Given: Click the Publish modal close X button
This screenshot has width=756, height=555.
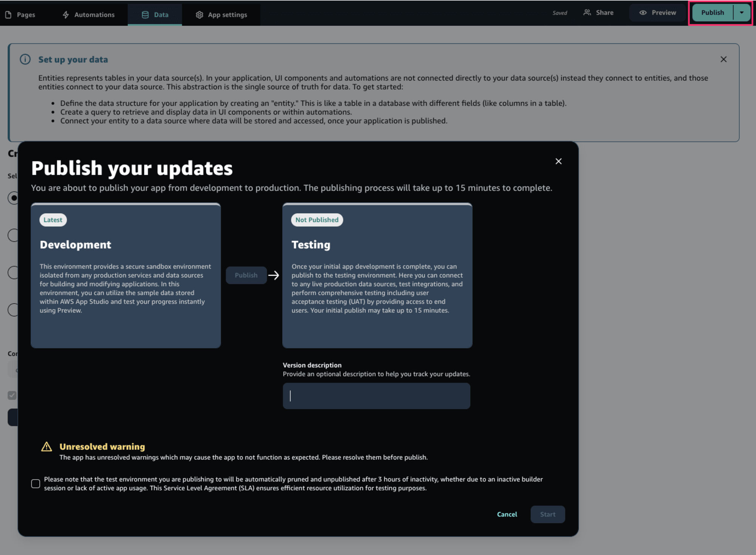Looking at the screenshot, I should point(558,161).
